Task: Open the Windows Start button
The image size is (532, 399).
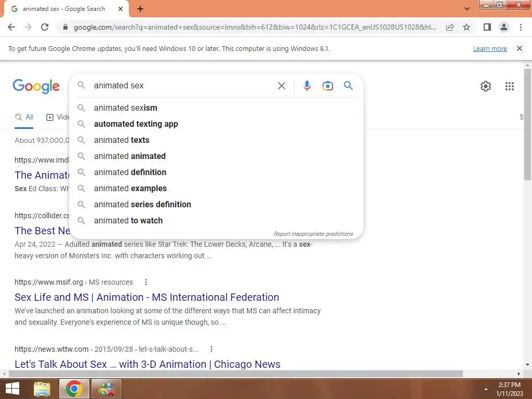Action: coord(12,389)
